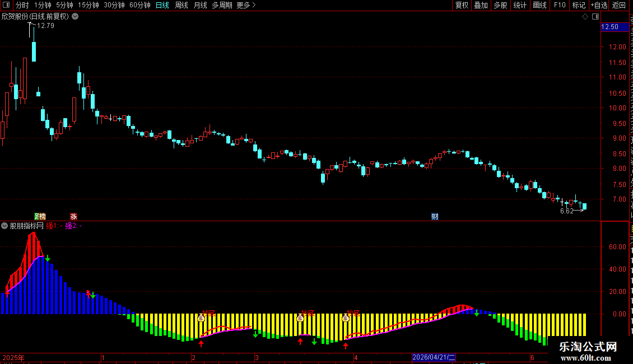The image size is (633, 364).
Task: Add stock via +自选 button
Action: tap(599, 5)
